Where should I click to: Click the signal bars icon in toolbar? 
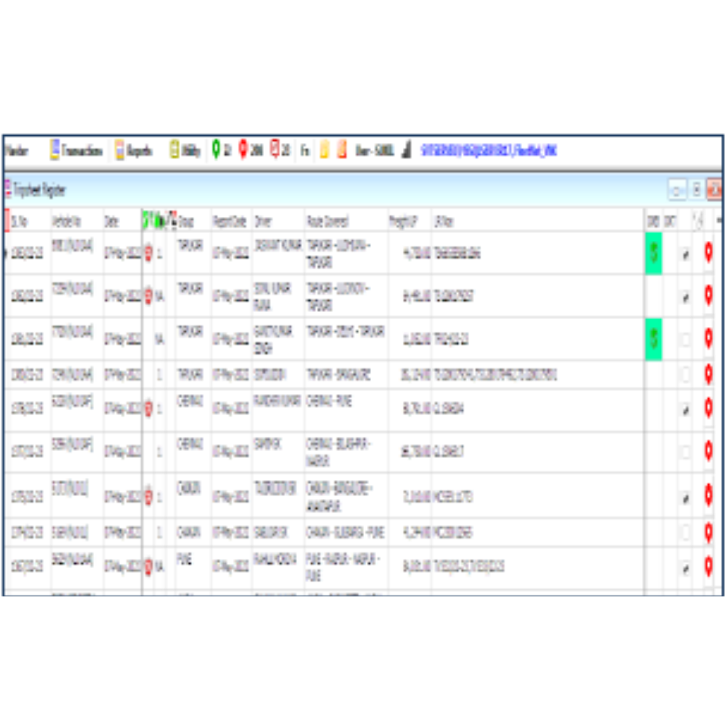[x=407, y=151]
